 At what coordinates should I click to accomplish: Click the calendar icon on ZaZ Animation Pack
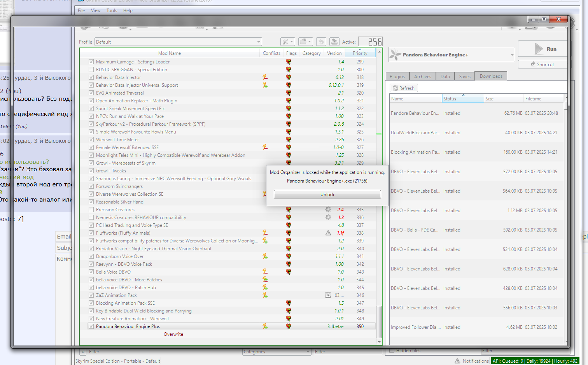point(328,295)
